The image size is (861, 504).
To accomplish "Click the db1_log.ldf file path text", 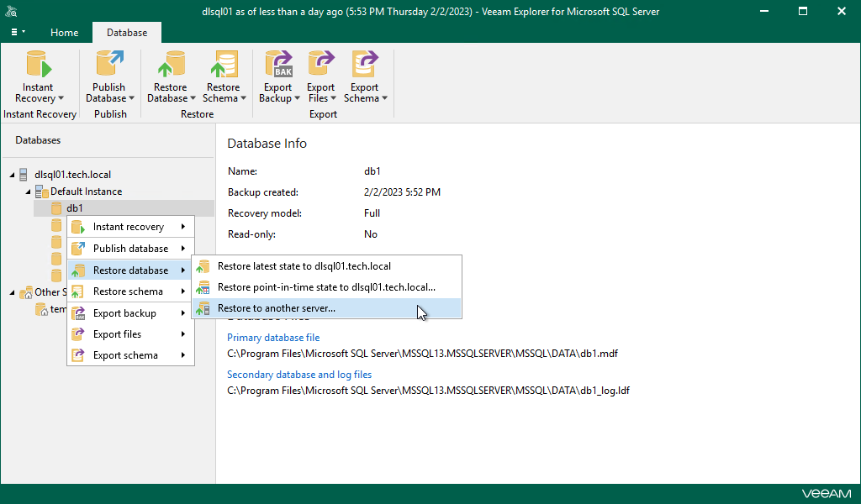I will click(428, 391).
